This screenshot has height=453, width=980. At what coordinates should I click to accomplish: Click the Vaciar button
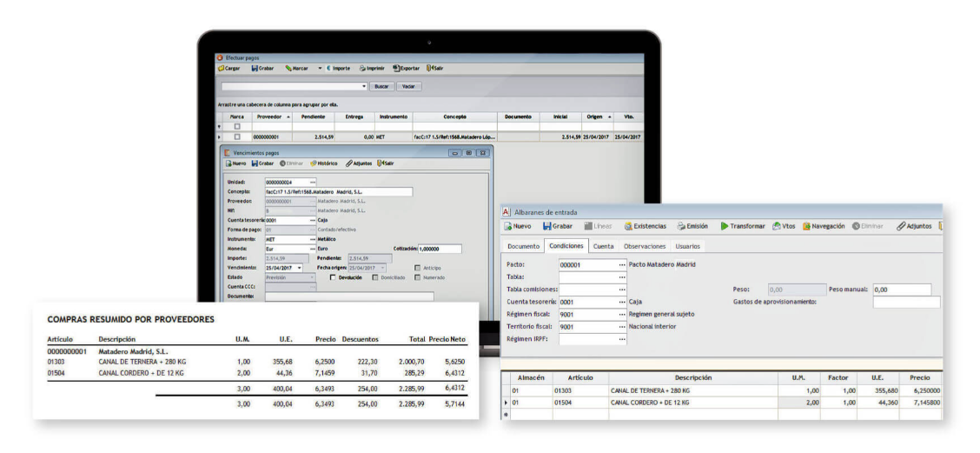point(408,86)
